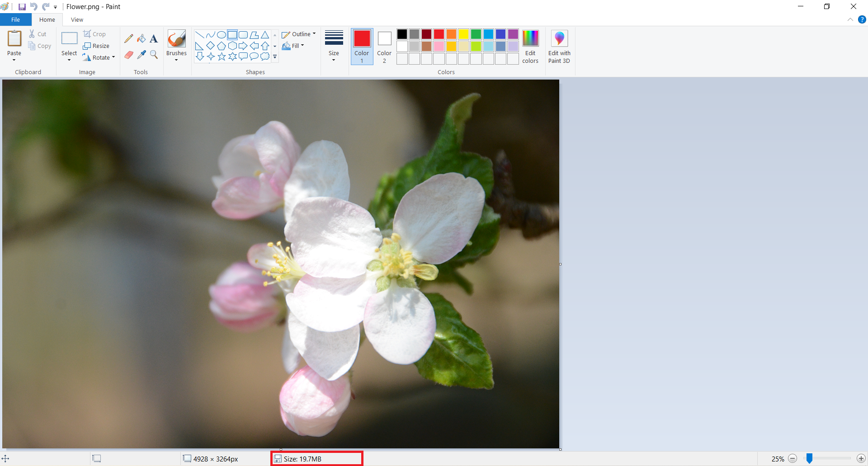Select the Color picker eyedropper tool
Viewport: 868px width, 466px height.
142,55
